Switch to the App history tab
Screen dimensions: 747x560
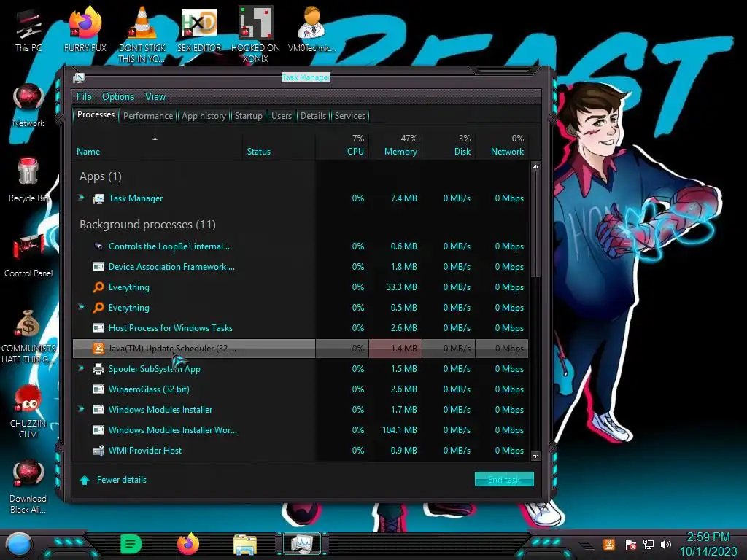204,116
